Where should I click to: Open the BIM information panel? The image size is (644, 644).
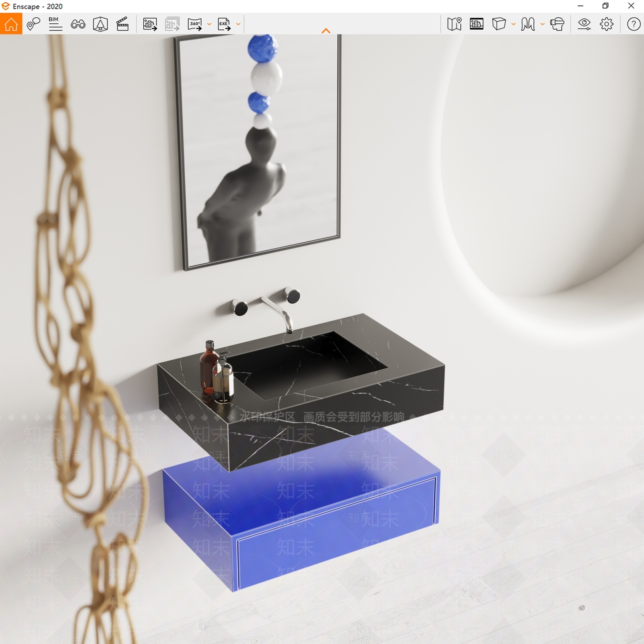tap(55, 24)
